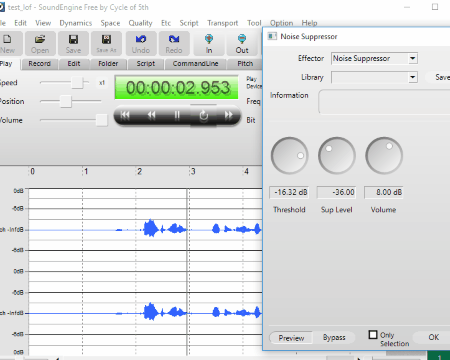Open the Quality menu

pyautogui.click(x=140, y=23)
